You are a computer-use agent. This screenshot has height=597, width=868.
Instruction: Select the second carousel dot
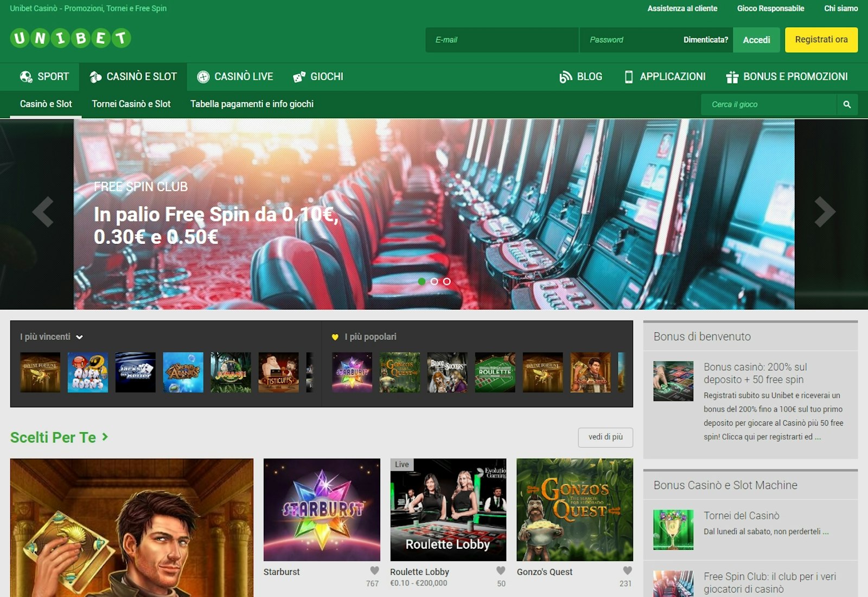click(x=433, y=281)
